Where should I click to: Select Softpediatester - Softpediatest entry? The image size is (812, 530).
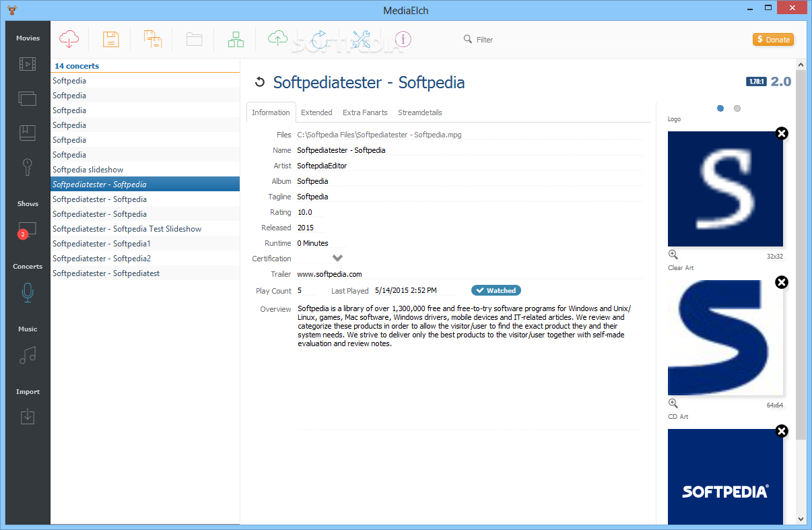[145, 273]
